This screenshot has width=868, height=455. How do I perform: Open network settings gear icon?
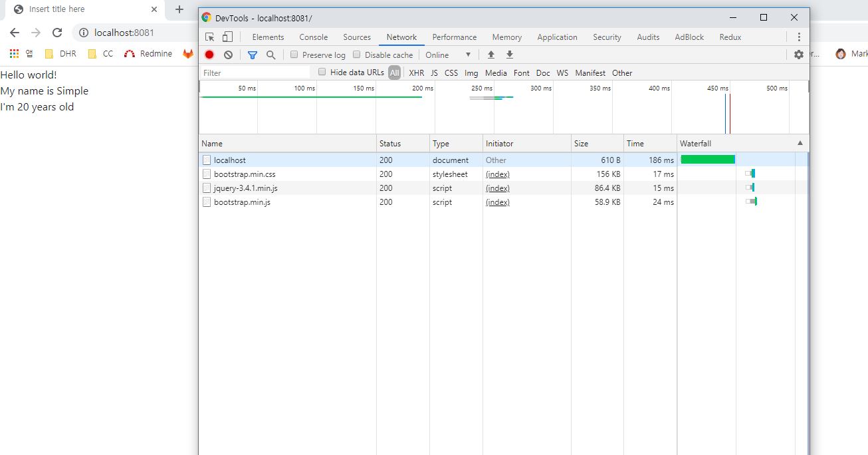tap(799, 55)
